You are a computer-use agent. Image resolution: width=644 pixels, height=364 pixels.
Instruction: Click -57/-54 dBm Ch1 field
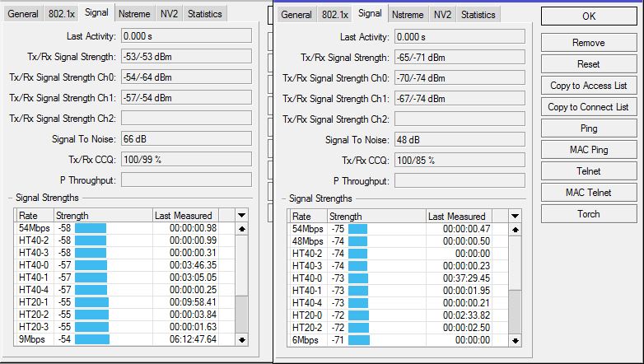tap(186, 97)
